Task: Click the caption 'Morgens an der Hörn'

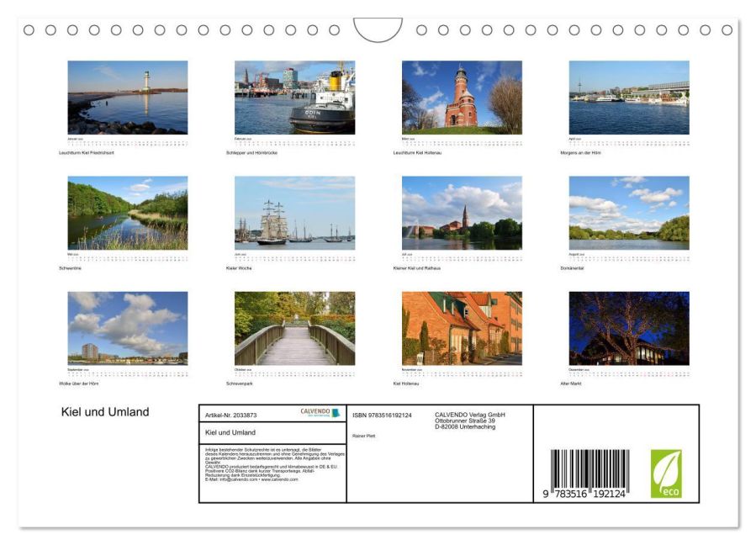Action: (580, 153)
